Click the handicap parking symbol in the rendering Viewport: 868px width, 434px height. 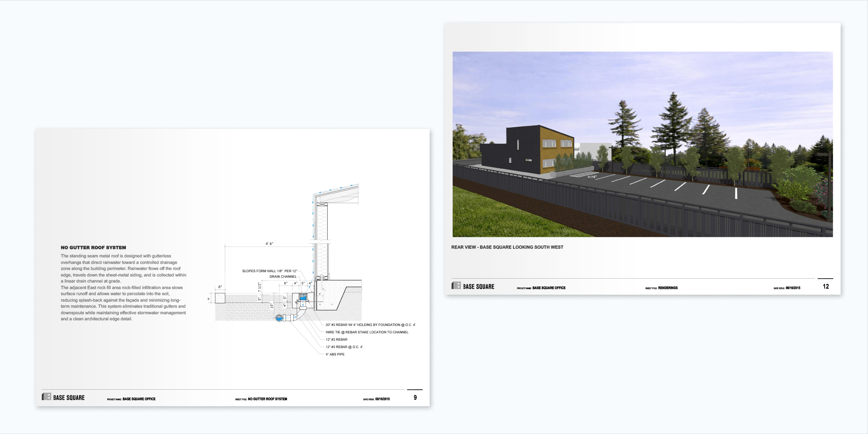pos(592,176)
